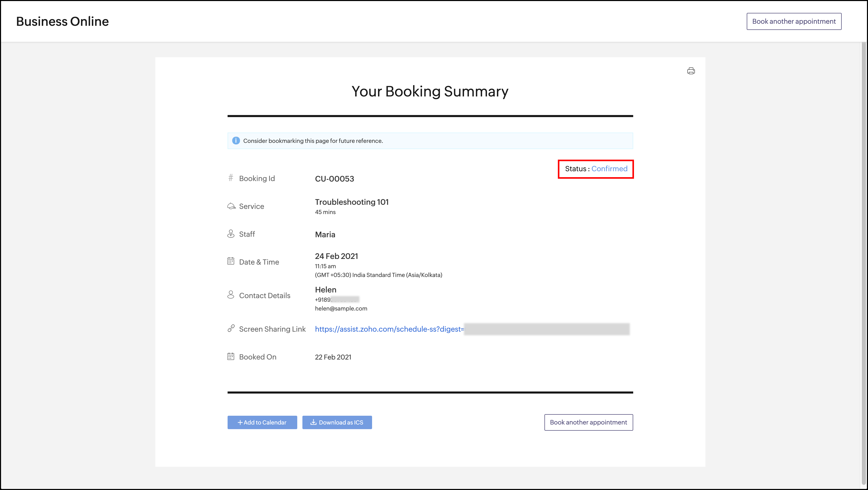
Task: Click bottom Book another appointment button
Action: click(x=588, y=422)
